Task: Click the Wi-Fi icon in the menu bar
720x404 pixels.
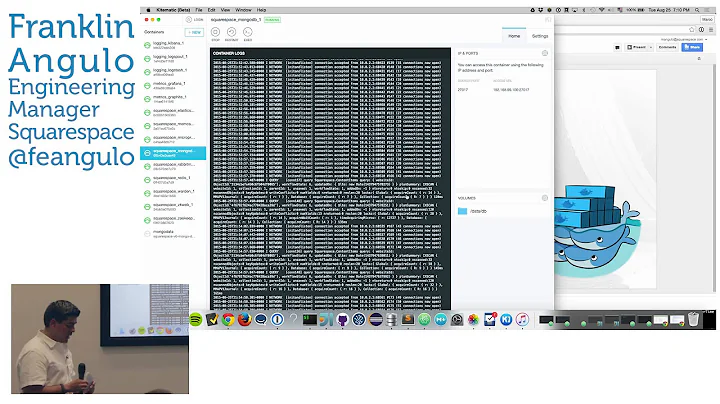Action: [601, 10]
